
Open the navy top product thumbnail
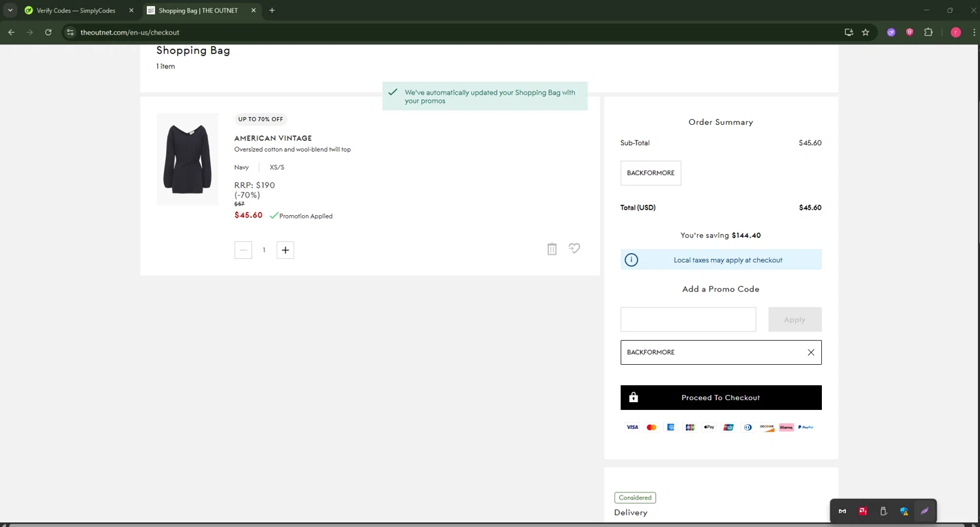pos(188,159)
